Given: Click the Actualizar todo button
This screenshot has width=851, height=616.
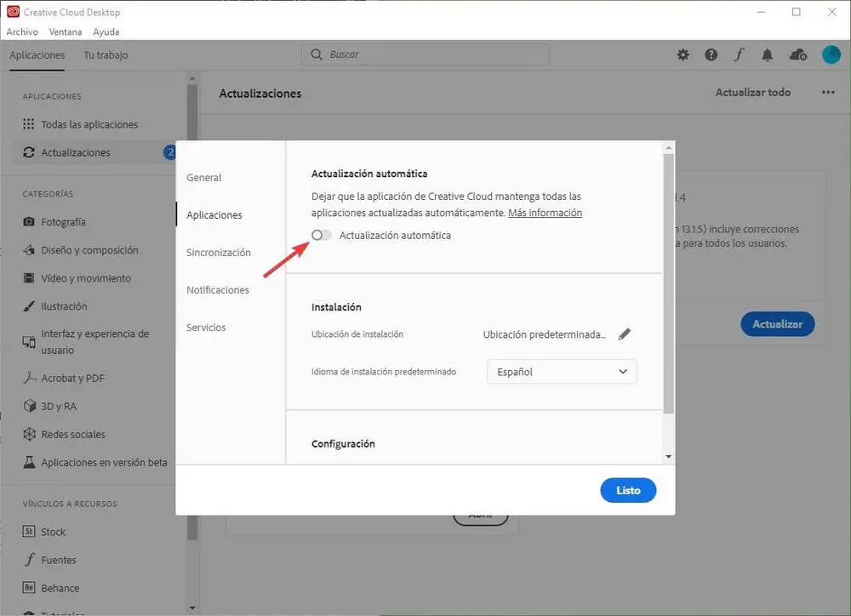Looking at the screenshot, I should point(753,92).
